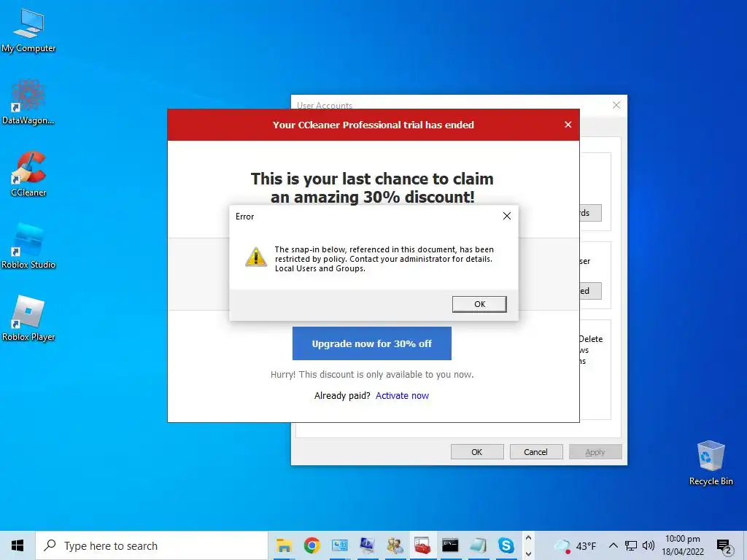
Task: Close the User Accounts window
Action: 616,105
